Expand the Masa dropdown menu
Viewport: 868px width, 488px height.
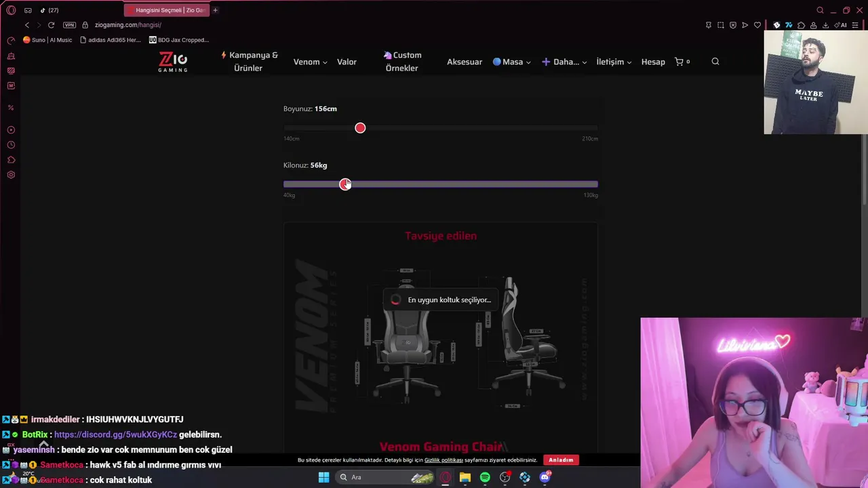(x=512, y=62)
